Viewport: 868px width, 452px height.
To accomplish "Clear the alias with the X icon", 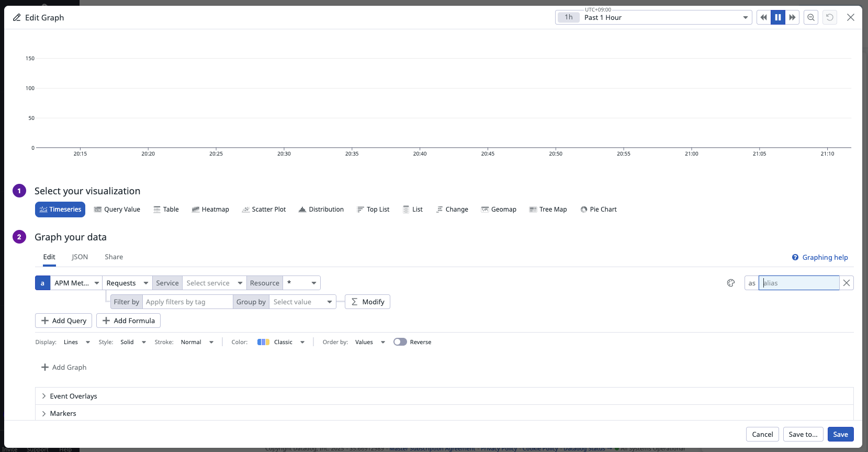I will pyautogui.click(x=847, y=283).
